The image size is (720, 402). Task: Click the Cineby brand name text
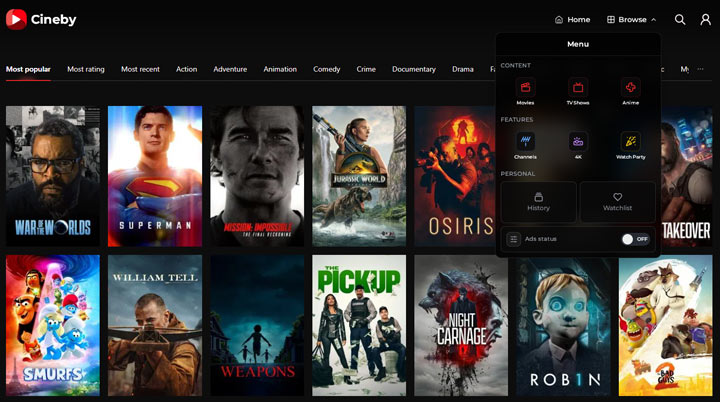[53, 20]
